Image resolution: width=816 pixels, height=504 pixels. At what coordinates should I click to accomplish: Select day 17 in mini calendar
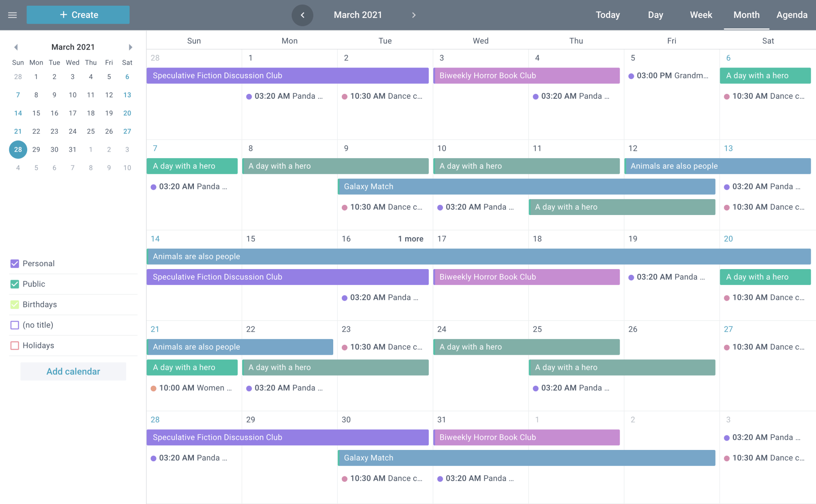pyautogui.click(x=72, y=113)
